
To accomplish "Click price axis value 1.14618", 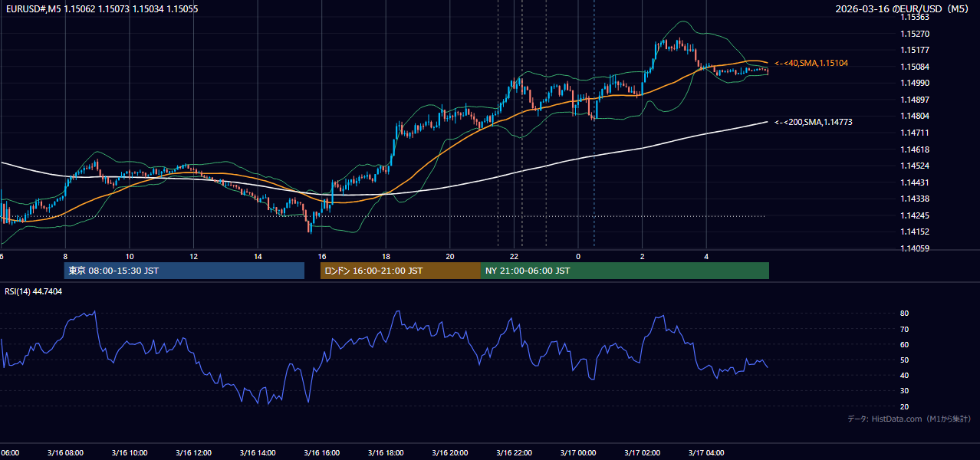I will point(914,149).
